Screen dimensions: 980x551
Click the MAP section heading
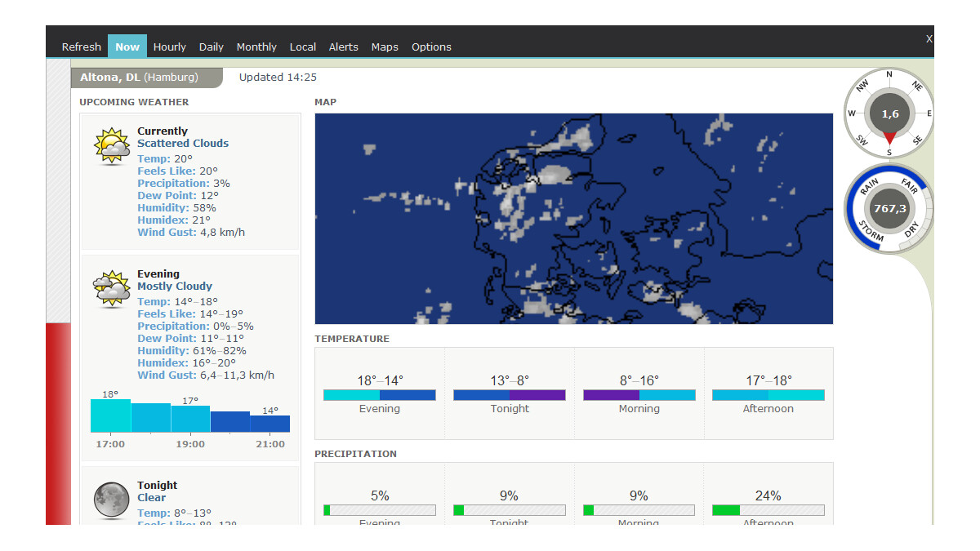click(x=325, y=102)
